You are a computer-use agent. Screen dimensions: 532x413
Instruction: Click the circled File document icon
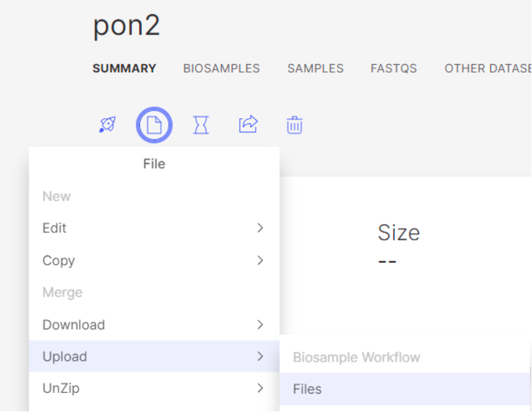154,125
